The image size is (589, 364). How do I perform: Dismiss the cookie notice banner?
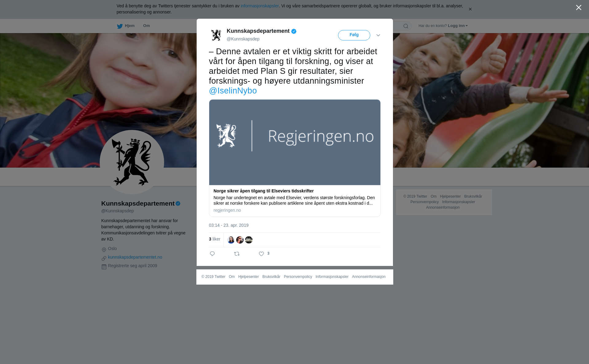click(470, 9)
